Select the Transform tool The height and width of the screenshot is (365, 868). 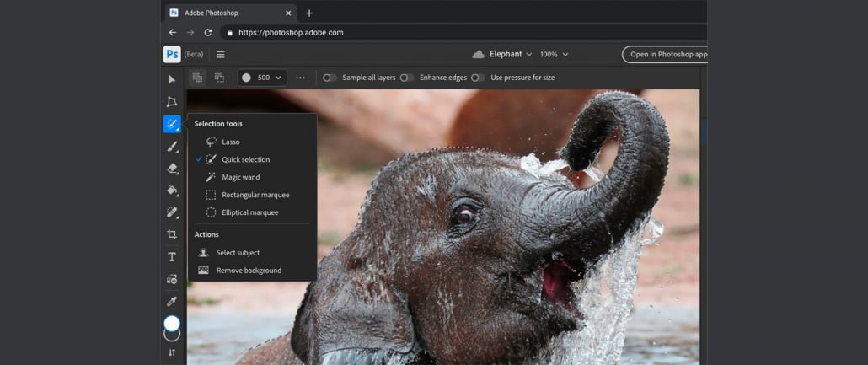(x=172, y=102)
